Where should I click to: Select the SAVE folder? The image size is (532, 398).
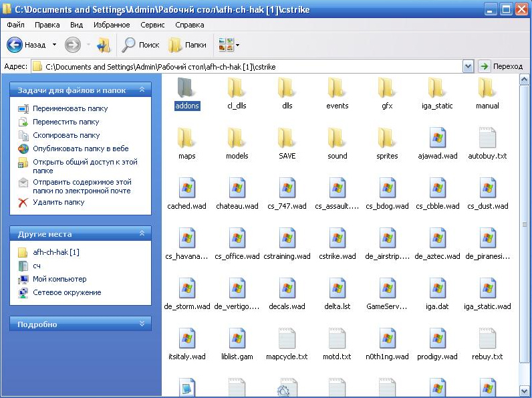[x=287, y=142]
